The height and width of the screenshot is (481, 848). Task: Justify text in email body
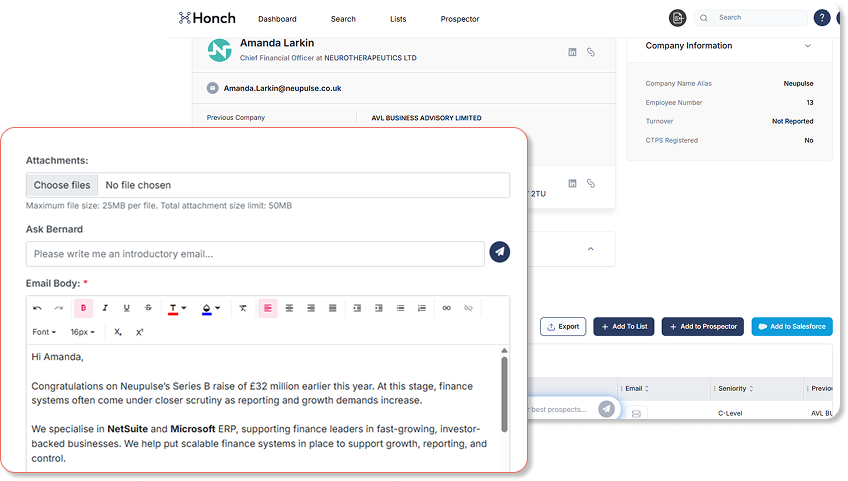pyautogui.click(x=333, y=308)
